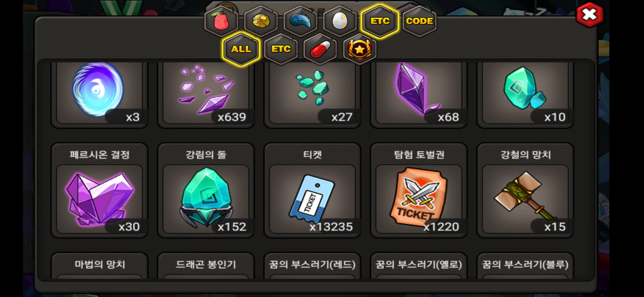Screen dimensions: 644x297
Task: Pick the 강림의 돌 teal stone item
Action: pos(206,190)
